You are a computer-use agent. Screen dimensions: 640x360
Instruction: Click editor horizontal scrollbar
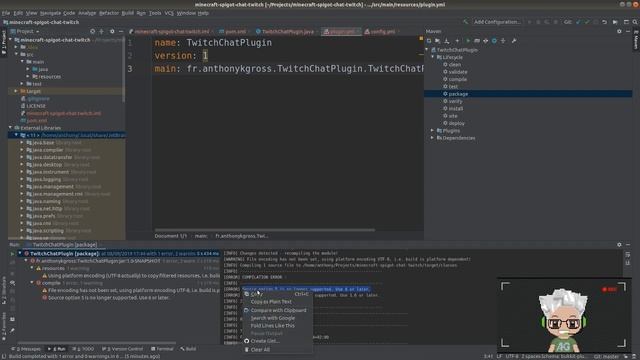(x=264, y=230)
